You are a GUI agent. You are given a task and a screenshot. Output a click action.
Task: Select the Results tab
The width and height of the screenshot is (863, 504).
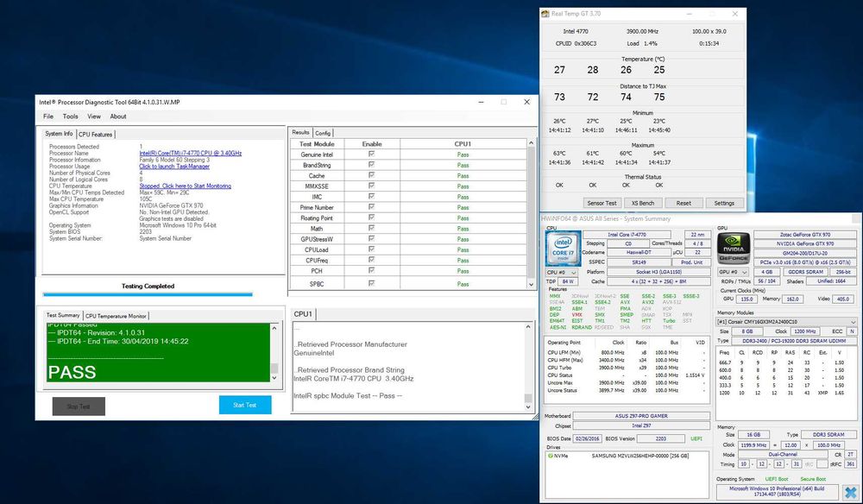pyautogui.click(x=300, y=133)
